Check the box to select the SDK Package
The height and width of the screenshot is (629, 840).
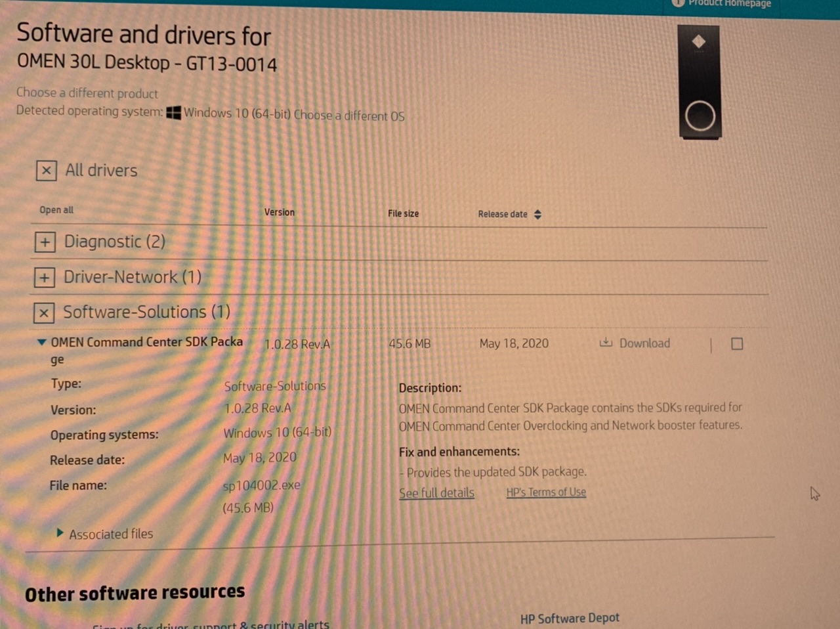pos(736,343)
